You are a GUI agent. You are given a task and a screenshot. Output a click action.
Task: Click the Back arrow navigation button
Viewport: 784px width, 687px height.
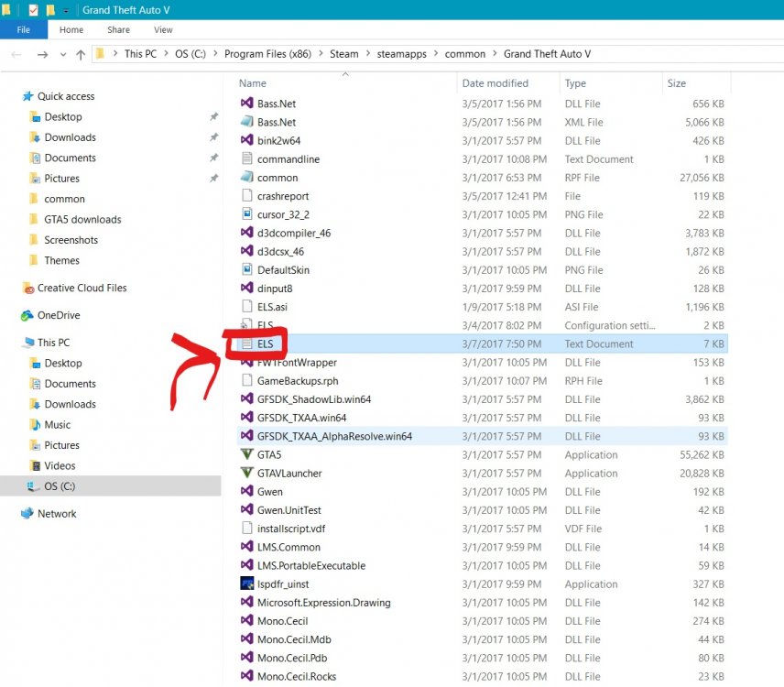click(17, 55)
